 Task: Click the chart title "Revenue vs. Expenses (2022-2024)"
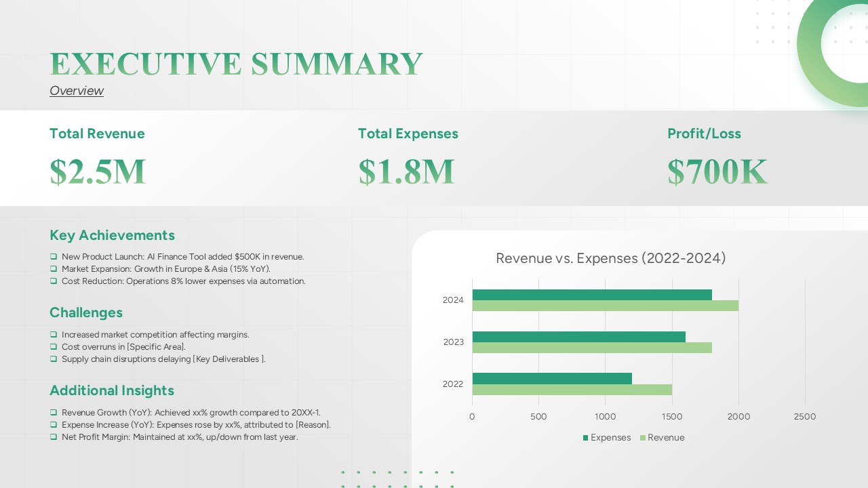point(611,258)
